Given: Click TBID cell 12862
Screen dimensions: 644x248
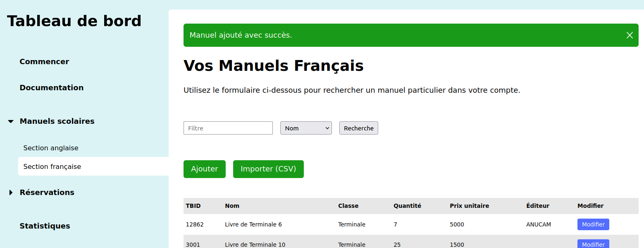Looking at the screenshot, I should pos(195,224).
